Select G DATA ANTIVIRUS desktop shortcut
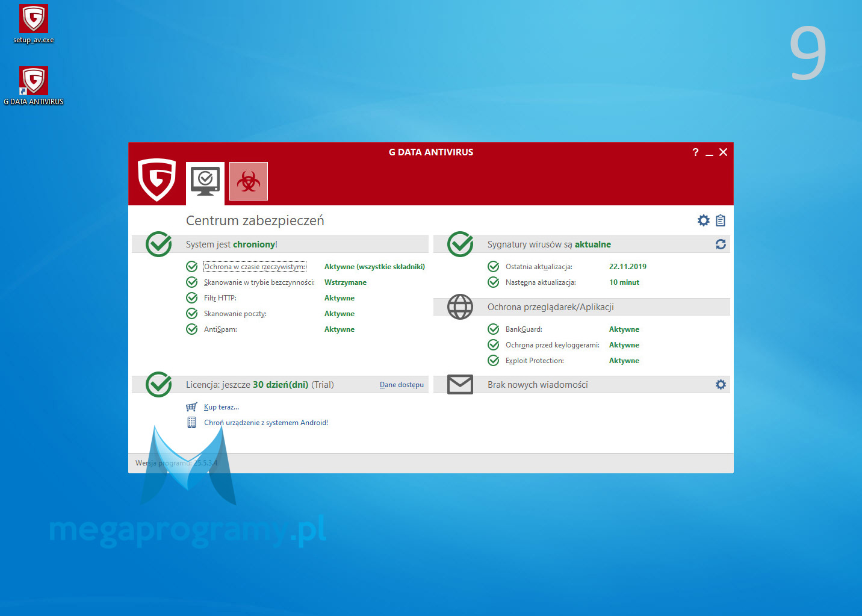The image size is (862, 616). 34,86
